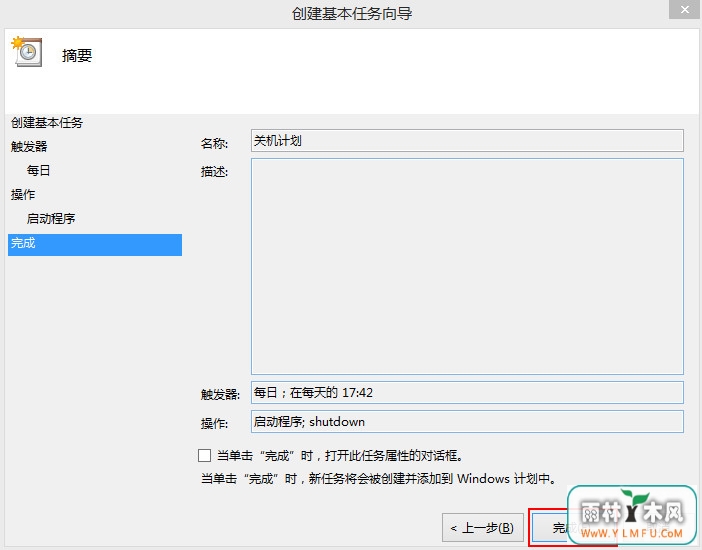The image size is (702, 550).
Task: Click the 触发器 field showing 17:42
Action: click(x=467, y=392)
